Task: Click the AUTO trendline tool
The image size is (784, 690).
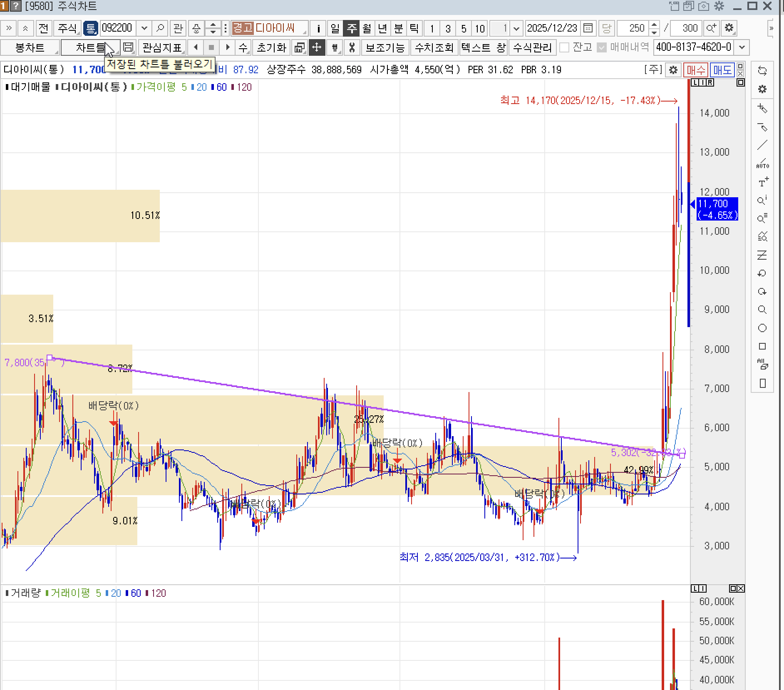Action: tap(762, 163)
